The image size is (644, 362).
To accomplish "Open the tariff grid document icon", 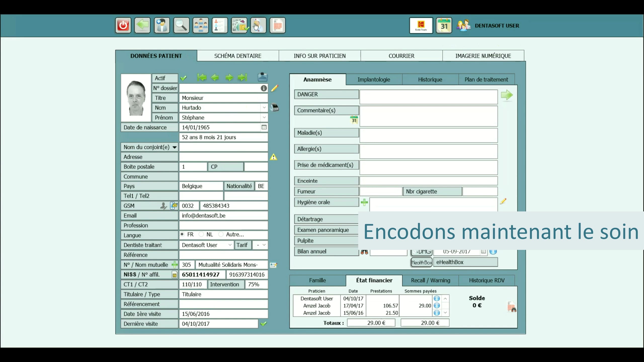I will coord(277,25).
